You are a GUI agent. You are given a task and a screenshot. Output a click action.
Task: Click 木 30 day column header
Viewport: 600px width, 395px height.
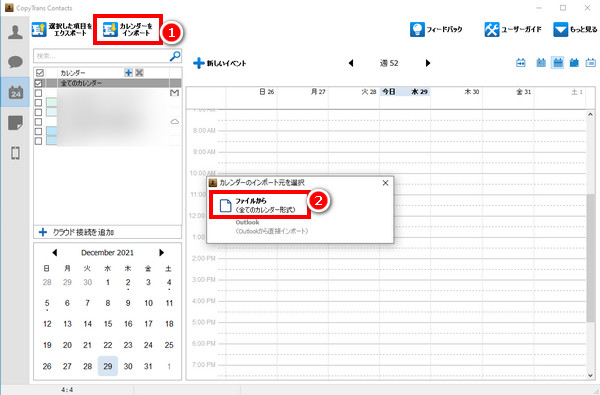[472, 92]
